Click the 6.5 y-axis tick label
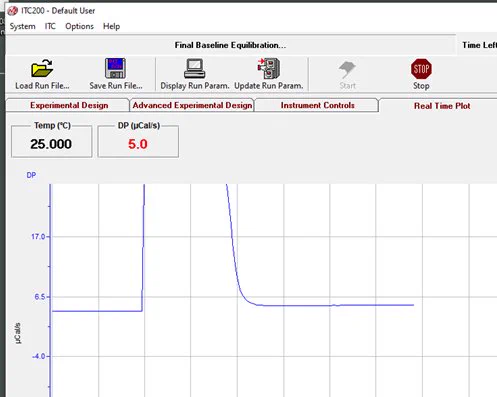Screen dimensions: 497x397 pos(39,297)
